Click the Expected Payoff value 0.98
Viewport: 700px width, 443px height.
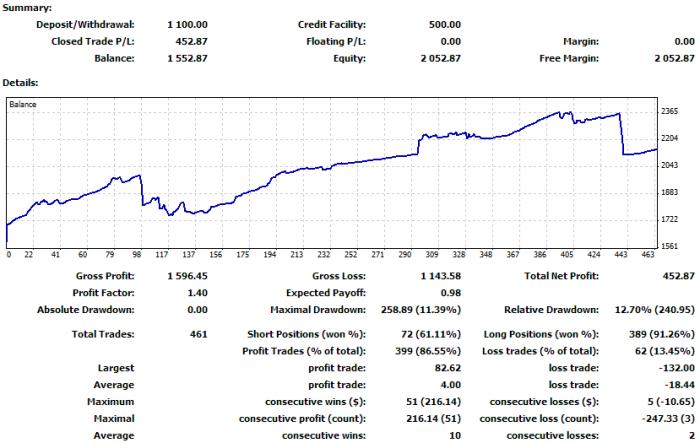click(x=450, y=293)
